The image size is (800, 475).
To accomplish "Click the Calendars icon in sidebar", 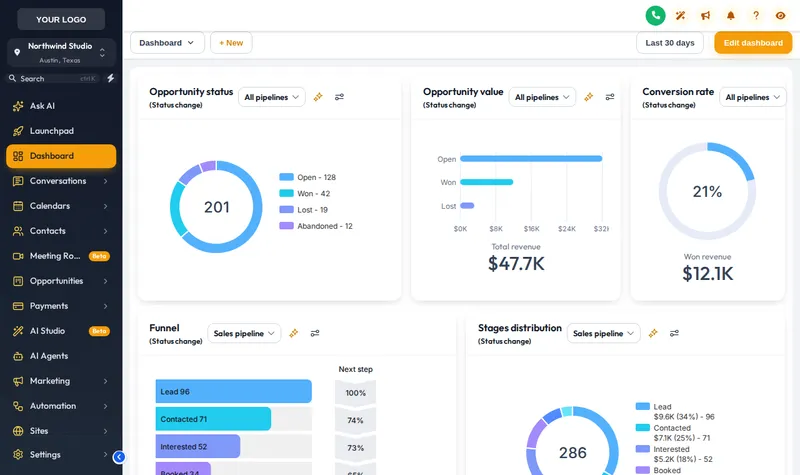I will [x=18, y=206].
